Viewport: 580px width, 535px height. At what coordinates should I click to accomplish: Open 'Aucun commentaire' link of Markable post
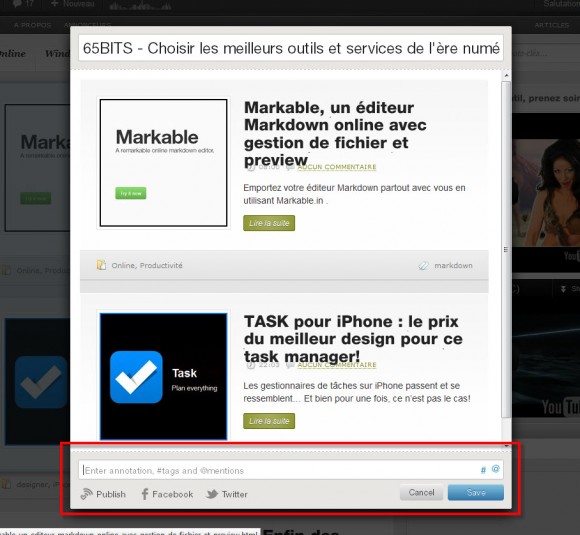pos(337,167)
